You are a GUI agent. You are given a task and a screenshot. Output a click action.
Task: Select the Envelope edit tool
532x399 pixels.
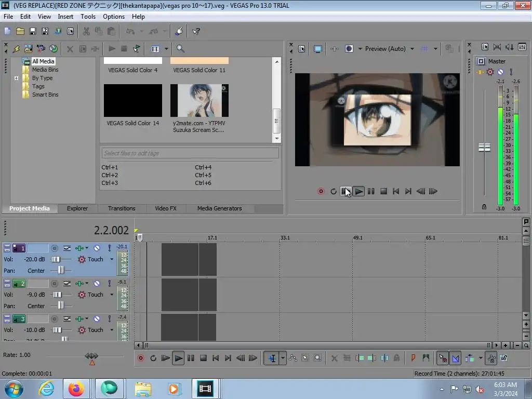point(293,358)
